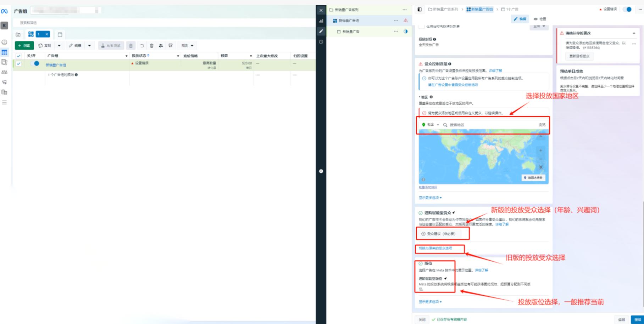
Task: Switch to the 编辑 edit tab
Action: [520, 19]
